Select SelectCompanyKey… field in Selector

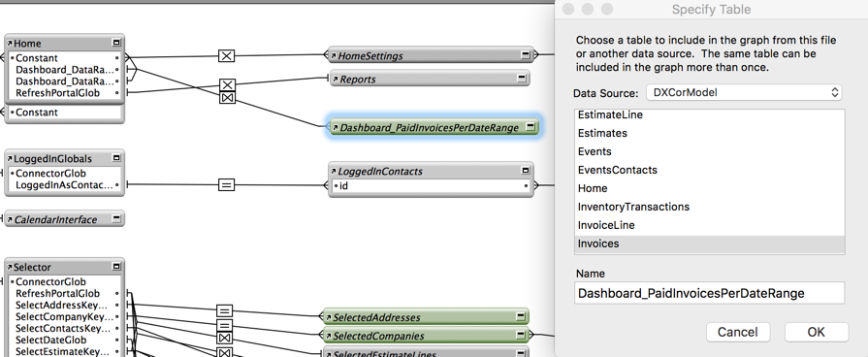(65, 316)
